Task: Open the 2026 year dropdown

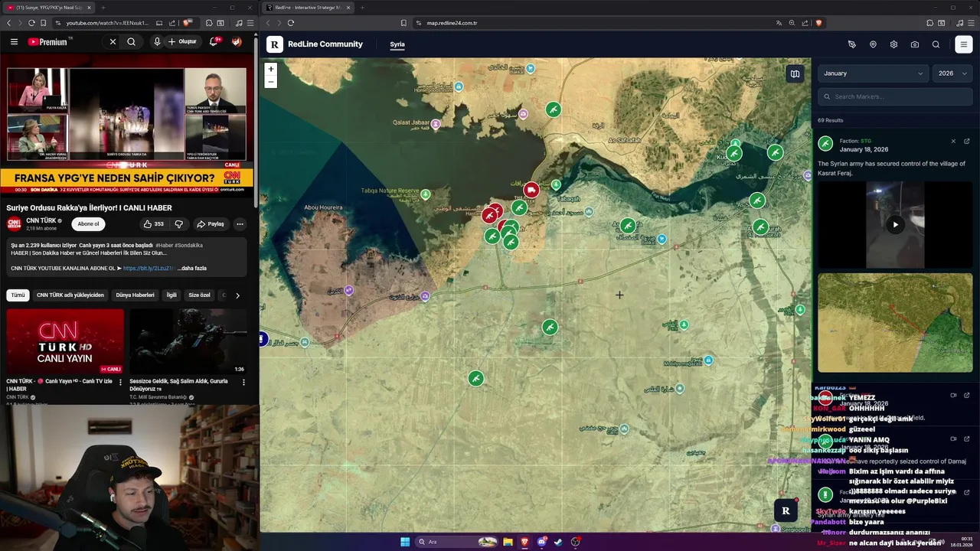Action: pos(952,73)
